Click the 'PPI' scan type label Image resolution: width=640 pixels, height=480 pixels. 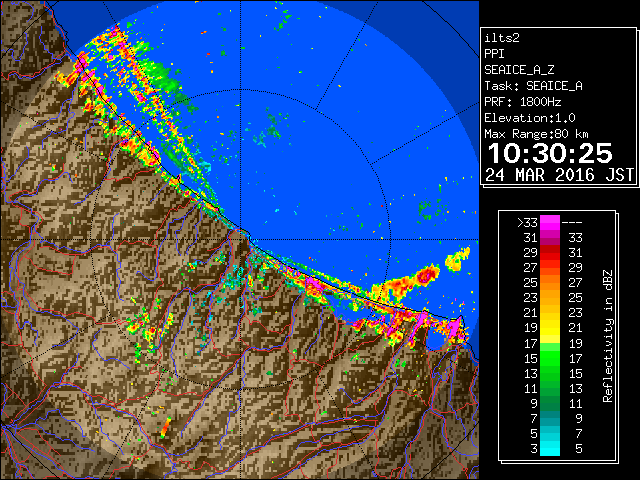coord(494,54)
